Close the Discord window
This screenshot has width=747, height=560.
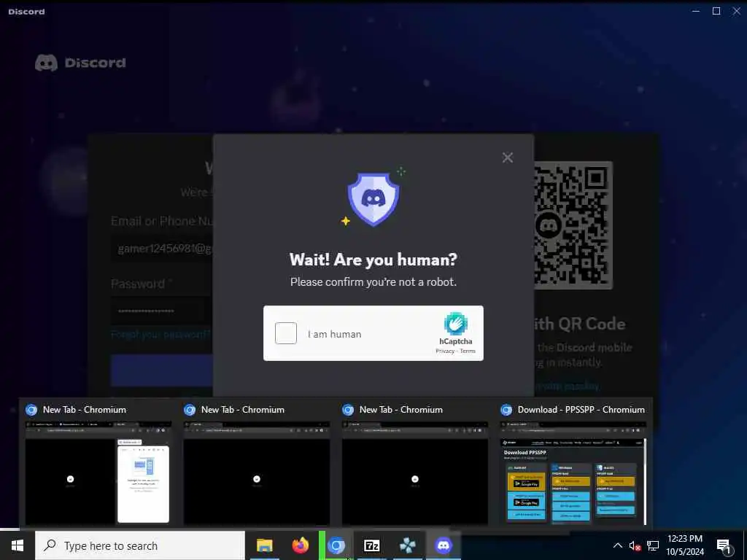click(737, 11)
